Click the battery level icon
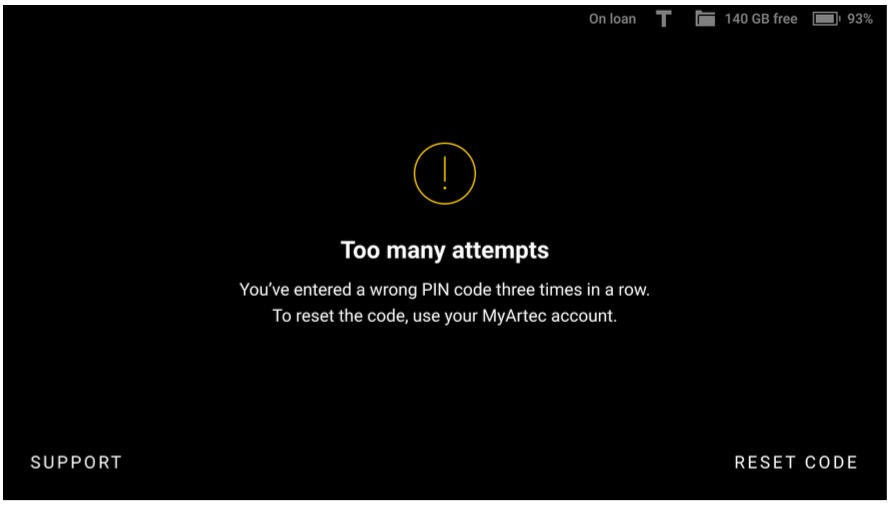The height and width of the screenshot is (506, 892). (x=826, y=19)
